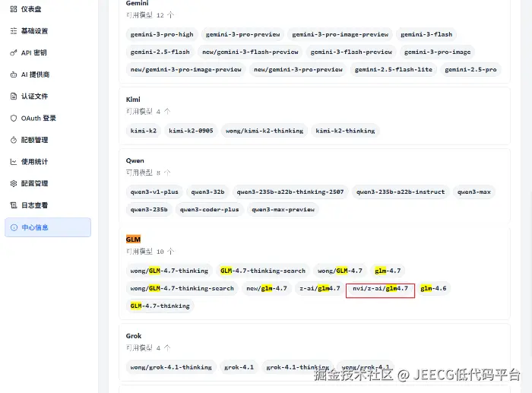This screenshot has height=393, width=532.
Task: Click wong/grok-4.1-thinking model tag
Action: coord(171,367)
